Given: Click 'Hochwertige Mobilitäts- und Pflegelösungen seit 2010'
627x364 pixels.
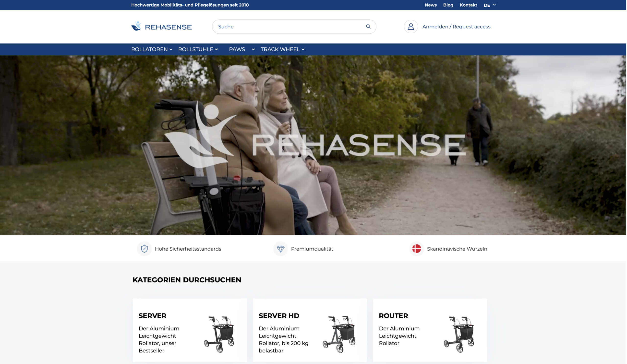Looking at the screenshot, I should point(190,5).
